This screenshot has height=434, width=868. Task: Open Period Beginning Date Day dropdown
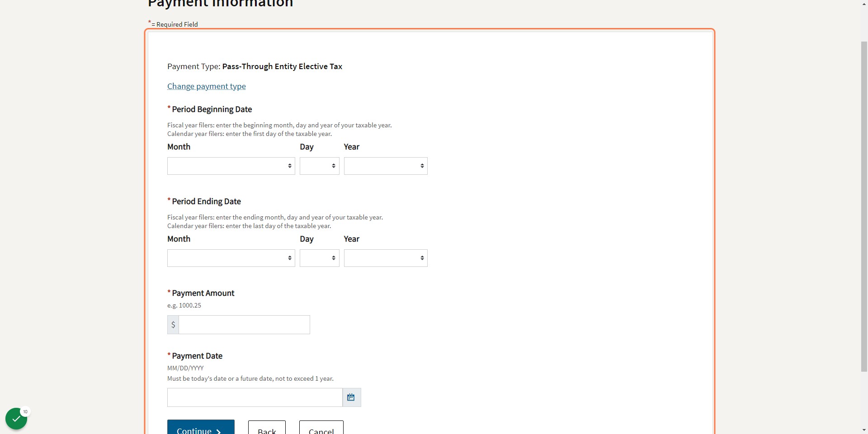(319, 166)
